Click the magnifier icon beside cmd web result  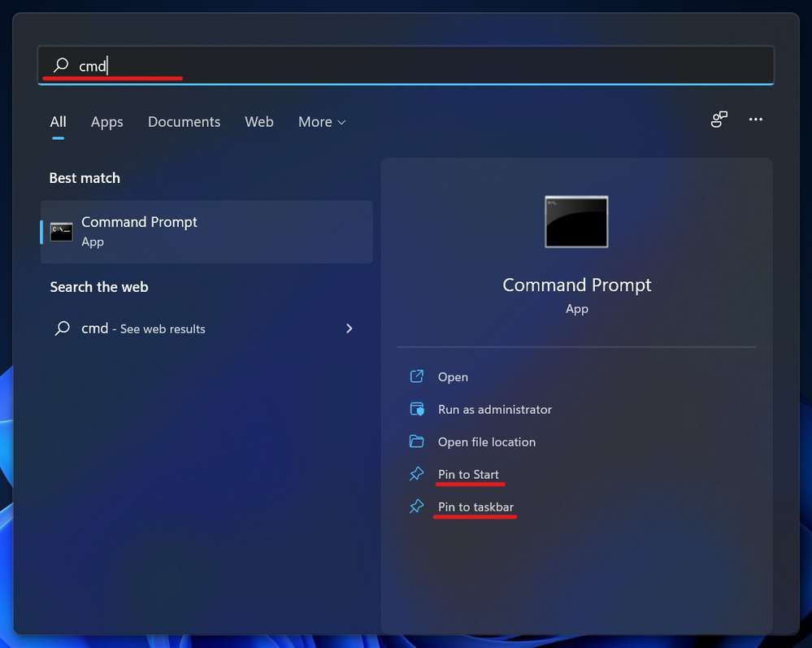point(63,328)
